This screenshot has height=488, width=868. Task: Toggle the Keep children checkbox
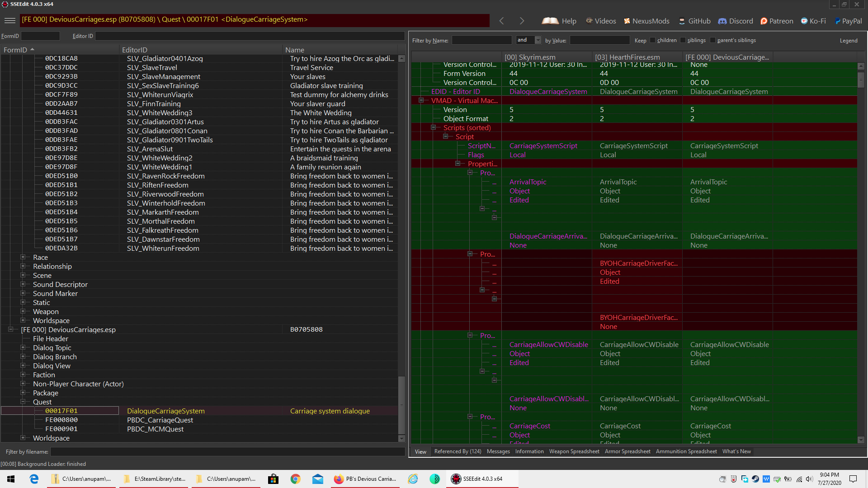652,40
